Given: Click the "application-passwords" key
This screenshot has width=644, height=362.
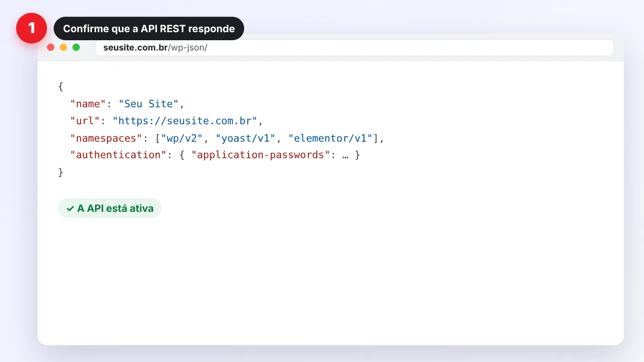Looking at the screenshot, I should click(260, 155).
